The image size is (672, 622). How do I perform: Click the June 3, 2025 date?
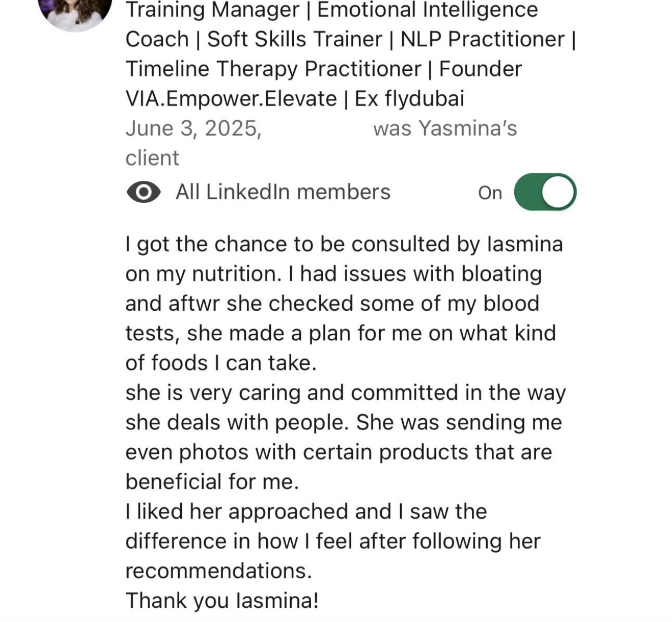click(194, 128)
